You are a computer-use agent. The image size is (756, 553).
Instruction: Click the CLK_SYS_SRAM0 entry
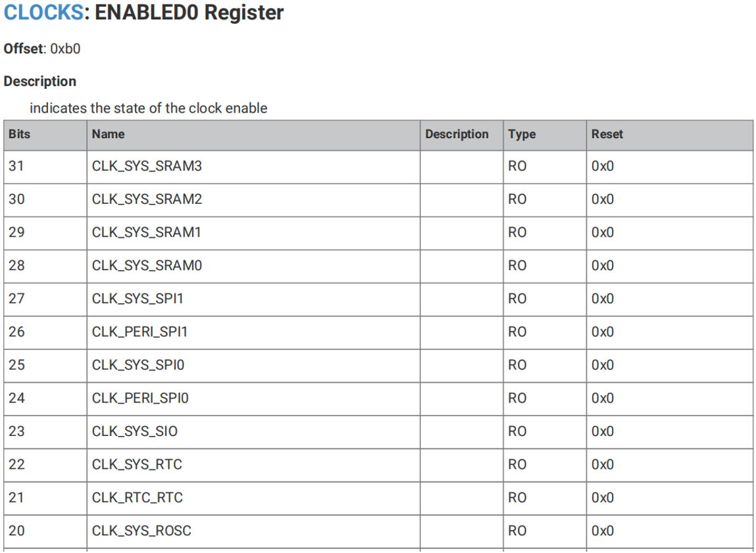[147, 266]
